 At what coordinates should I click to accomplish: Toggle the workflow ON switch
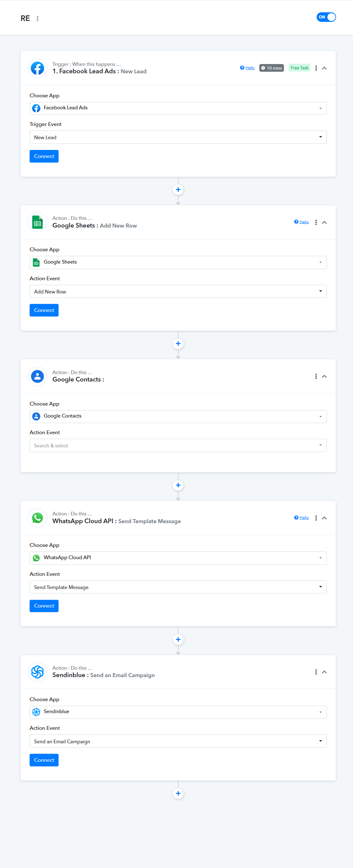pyautogui.click(x=326, y=17)
